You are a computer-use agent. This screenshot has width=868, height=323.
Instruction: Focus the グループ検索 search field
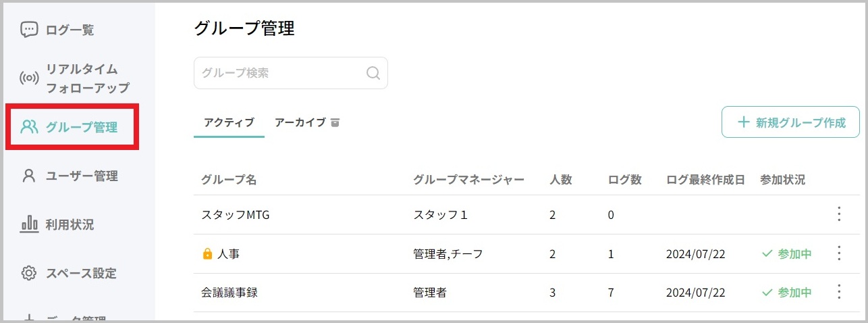(291, 73)
